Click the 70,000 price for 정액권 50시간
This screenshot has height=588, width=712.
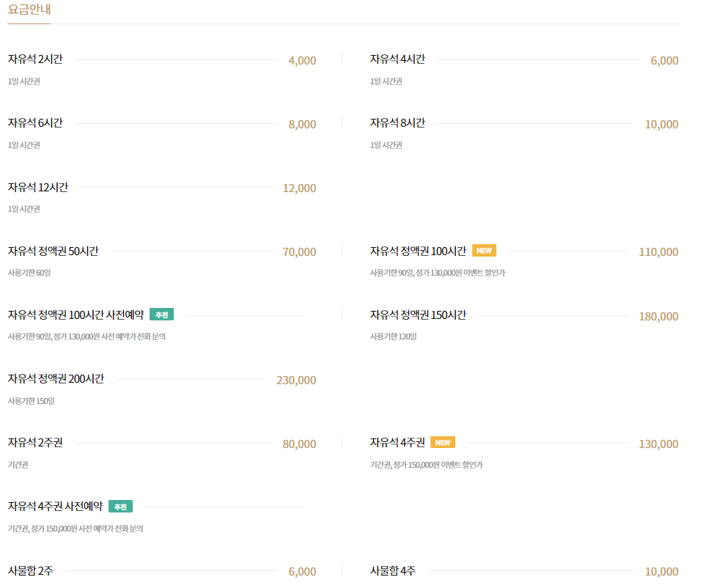click(299, 252)
